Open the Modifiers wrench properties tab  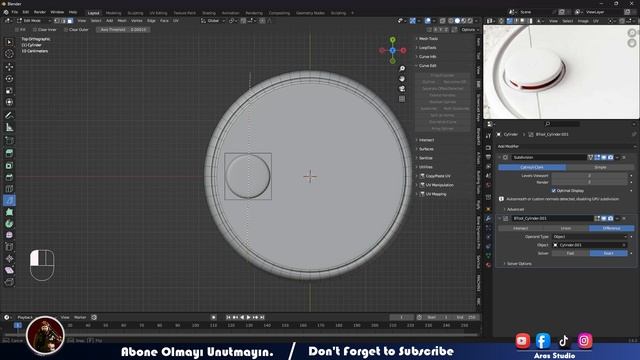coord(488,218)
